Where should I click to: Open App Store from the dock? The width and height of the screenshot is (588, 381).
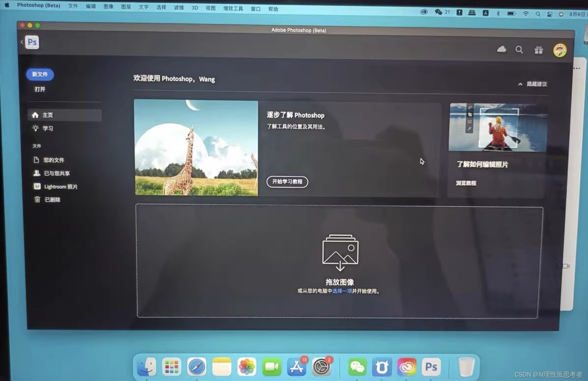[297, 367]
